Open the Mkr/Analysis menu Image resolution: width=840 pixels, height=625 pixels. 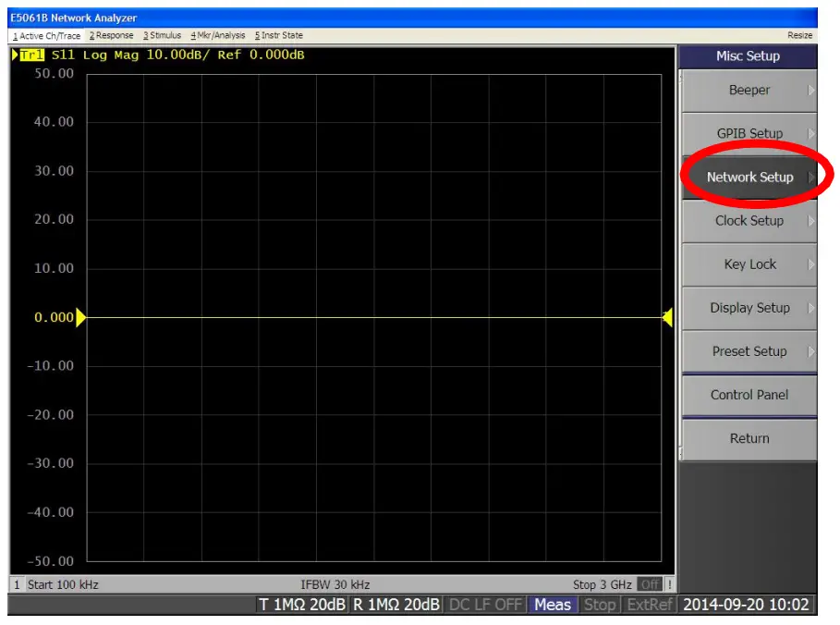[x=217, y=35]
